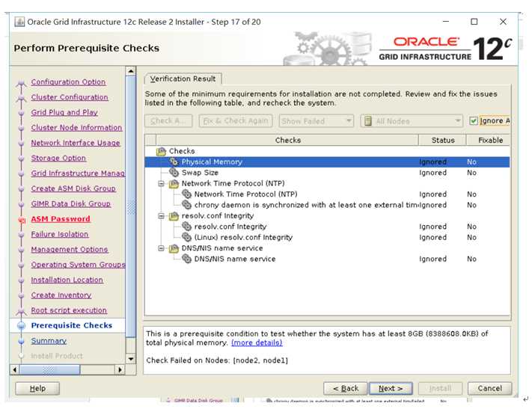The image size is (532, 412).
Task: Click the vertical scrollbar thumb in steps panel
Action: pos(131,207)
